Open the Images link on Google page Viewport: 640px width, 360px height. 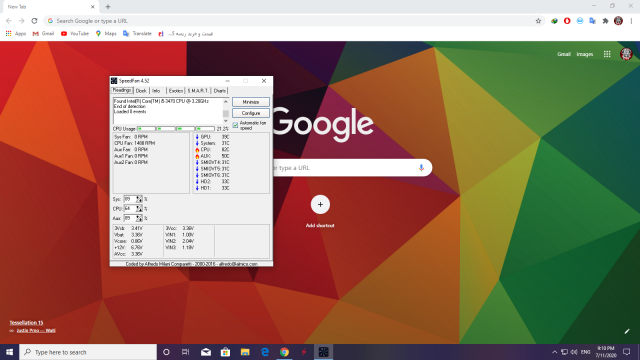pos(584,54)
